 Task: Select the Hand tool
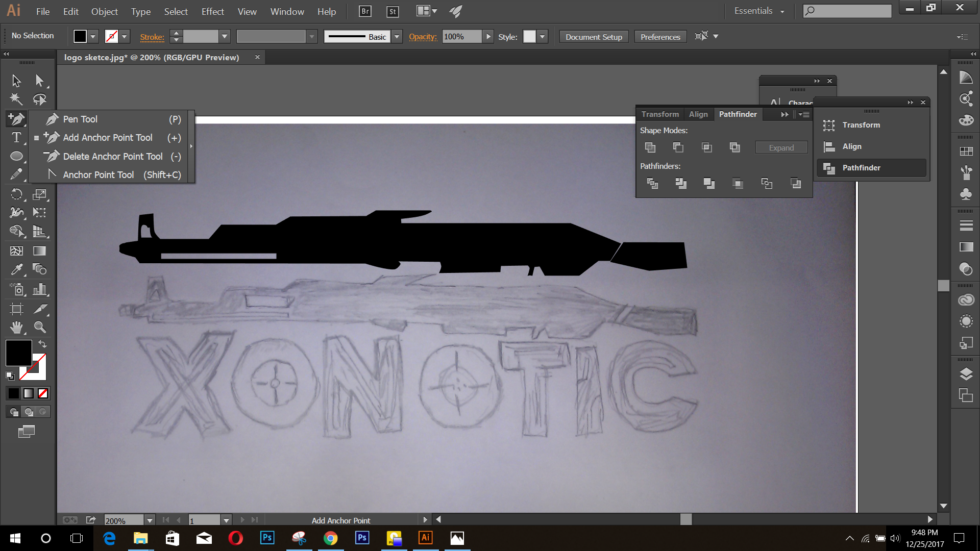pos(16,327)
